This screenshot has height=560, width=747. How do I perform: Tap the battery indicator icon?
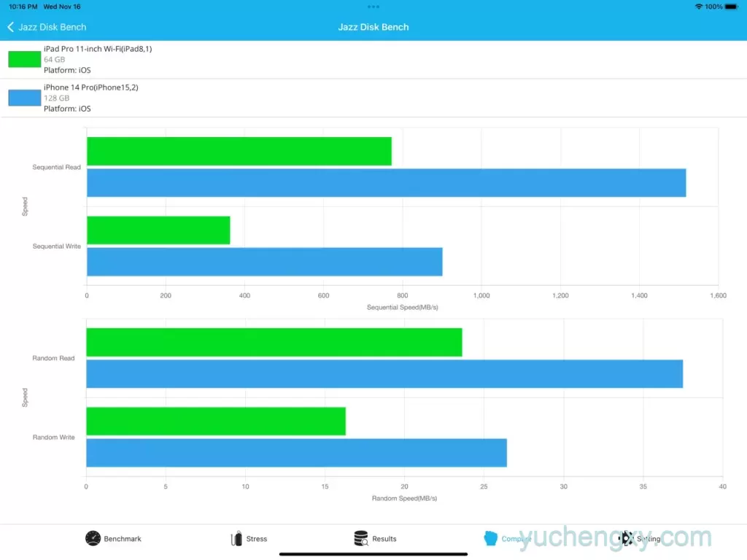tap(731, 7)
